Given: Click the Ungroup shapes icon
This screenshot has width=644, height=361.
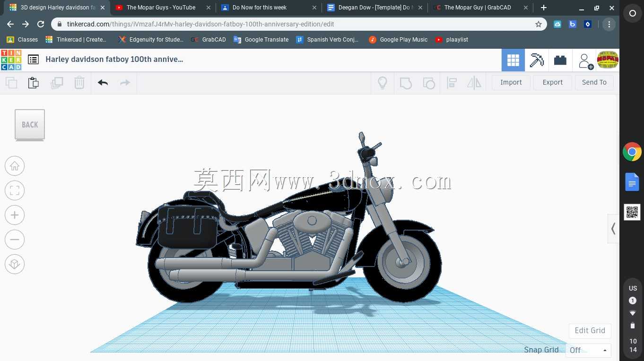Looking at the screenshot, I should [428, 83].
